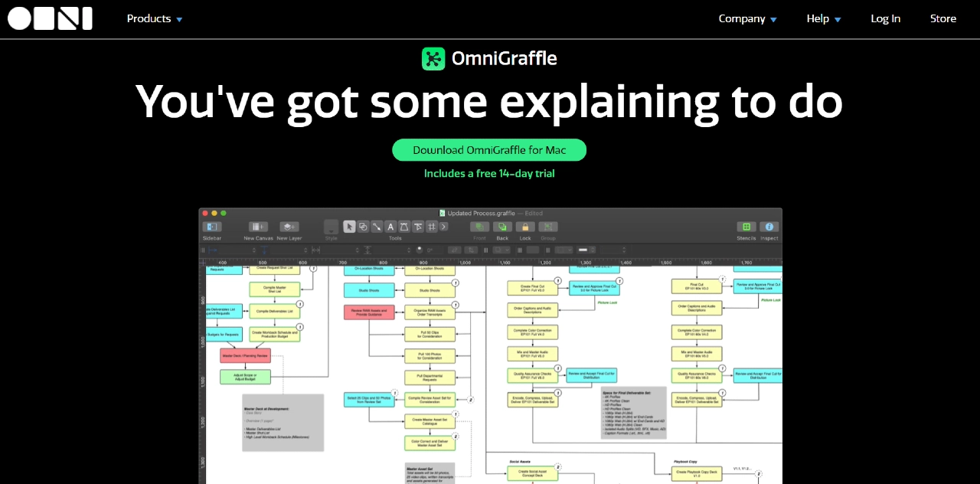The image size is (980, 484).
Task: Click the graffle document icon in the title bar
Action: click(x=442, y=214)
